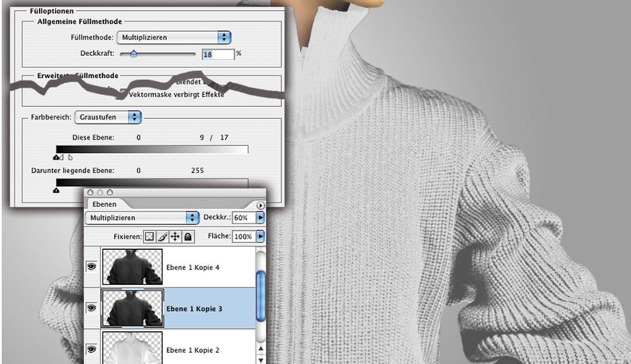Click scrollbar up arrow in Ebenen panel
Viewport: 631px width, 364px height.
click(260, 348)
